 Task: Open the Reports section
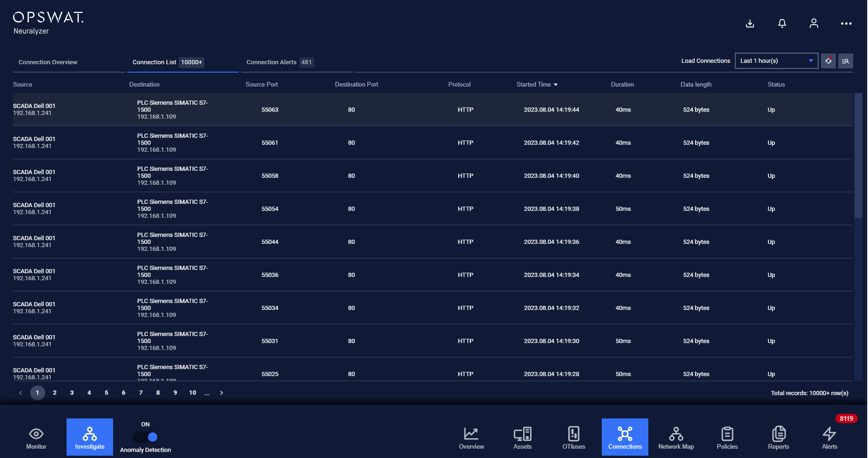point(779,437)
